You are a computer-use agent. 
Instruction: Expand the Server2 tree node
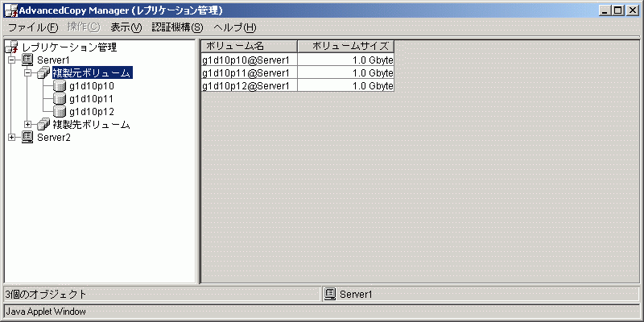pos(12,137)
